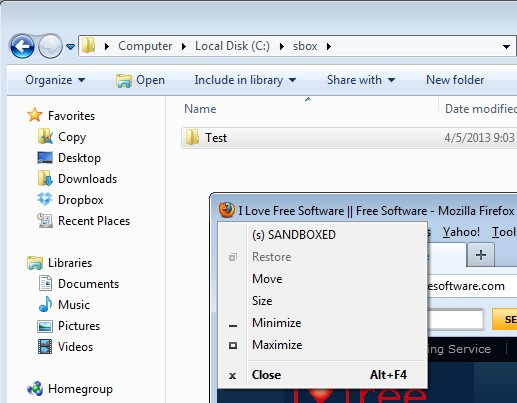Sort by the Name column header
The image size is (517, 403).
pos(200,109)
